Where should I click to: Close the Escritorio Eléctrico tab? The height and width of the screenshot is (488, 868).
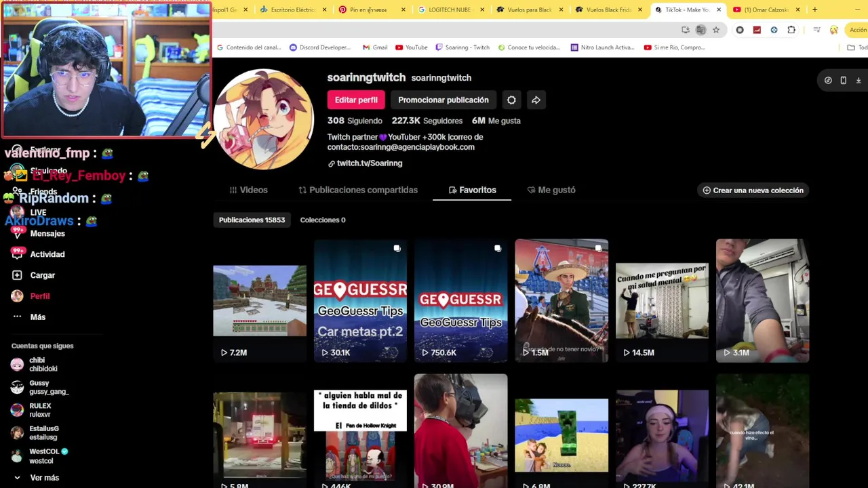[x=325, y=9]
